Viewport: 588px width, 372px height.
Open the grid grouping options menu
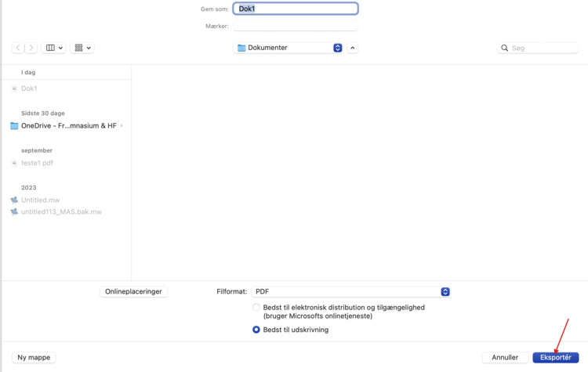82,48
